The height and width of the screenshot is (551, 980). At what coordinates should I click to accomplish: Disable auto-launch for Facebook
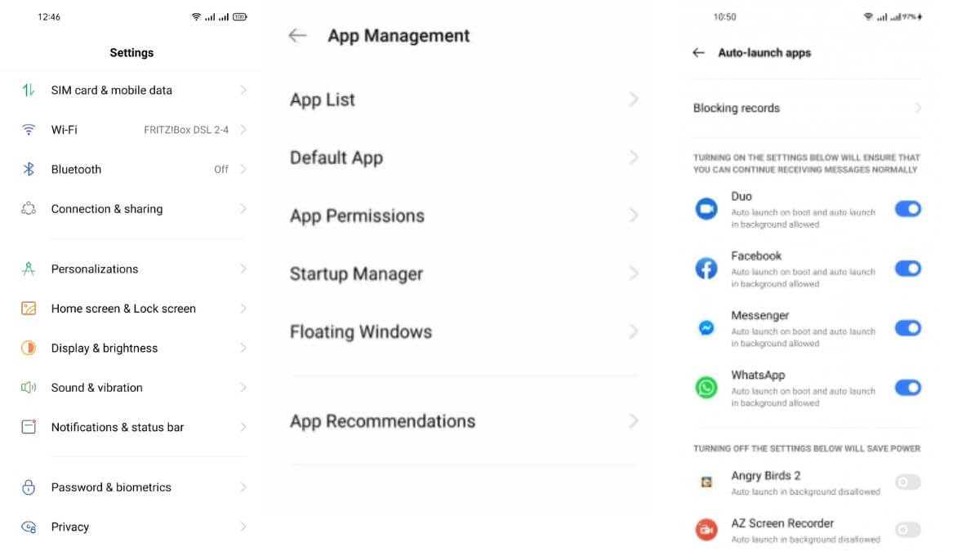(x=907, y=269)
